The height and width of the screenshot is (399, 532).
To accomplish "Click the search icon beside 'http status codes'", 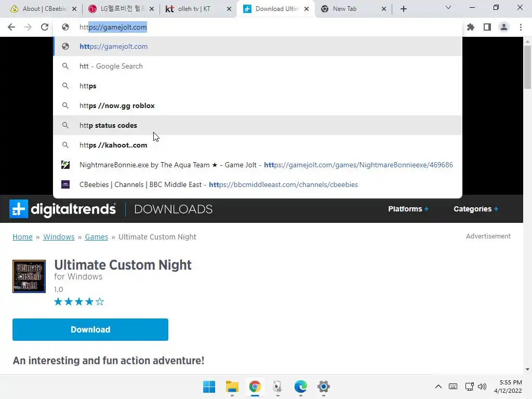I will 65,125.
